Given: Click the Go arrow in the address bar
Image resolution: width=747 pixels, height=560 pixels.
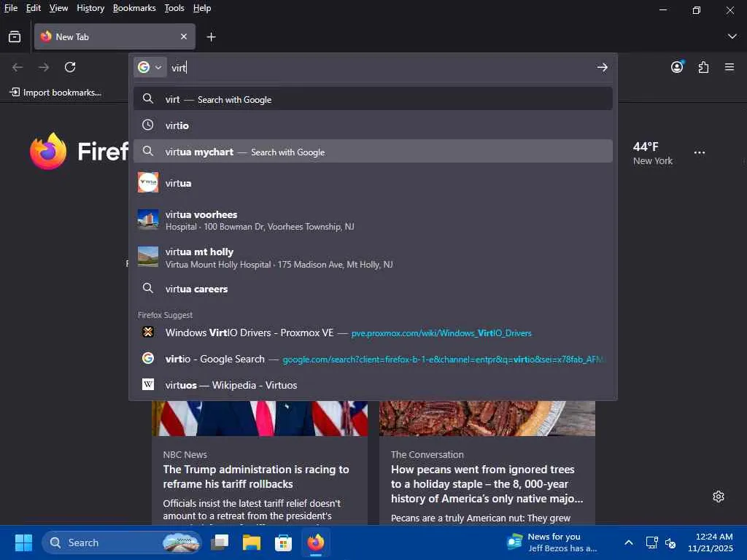Looking at the screenshot, I should [602, 67].
